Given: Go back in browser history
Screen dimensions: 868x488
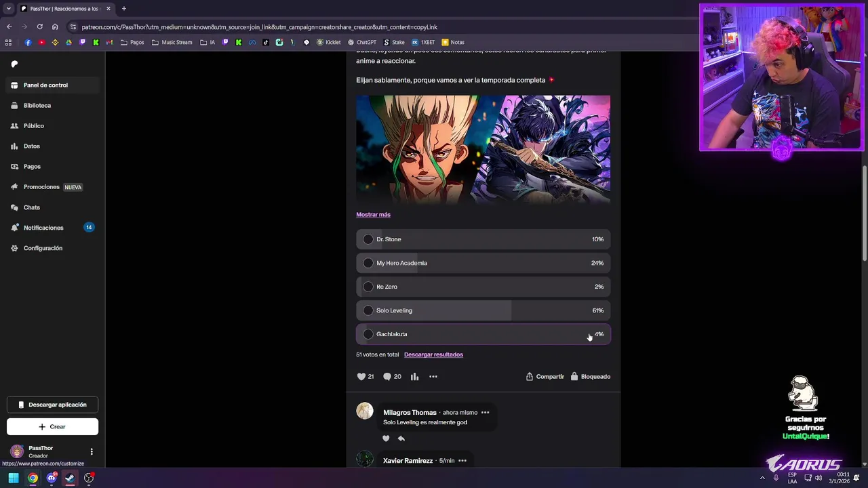Looking at the screenshot, I should tap(9, 27).
